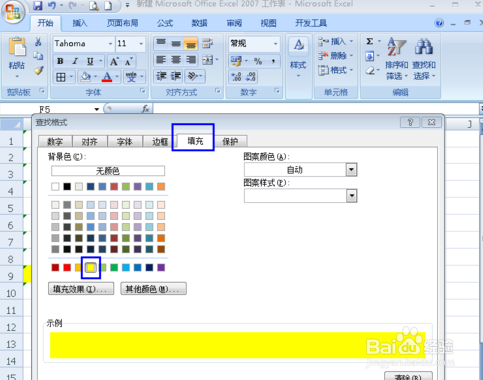This screenshot has width=483, height=380.
Task: Center text horizontally
Action: tap(176, 60)
